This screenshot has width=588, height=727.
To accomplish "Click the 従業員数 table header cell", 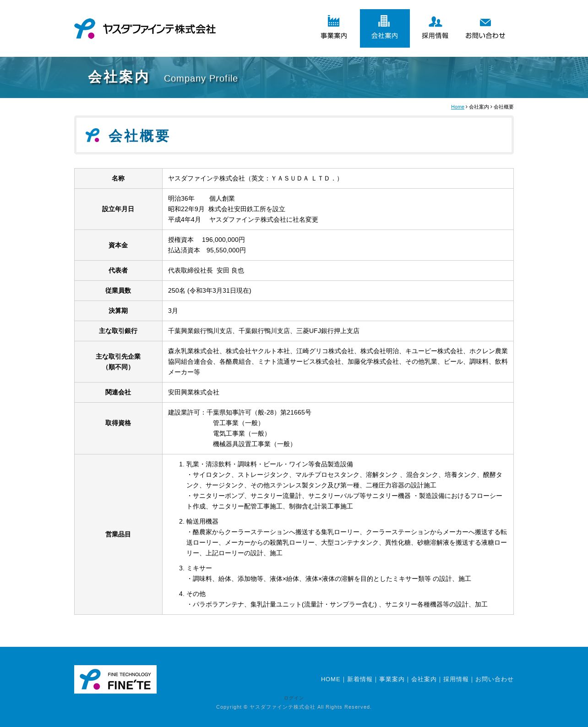I will click(x=118, y=291).
